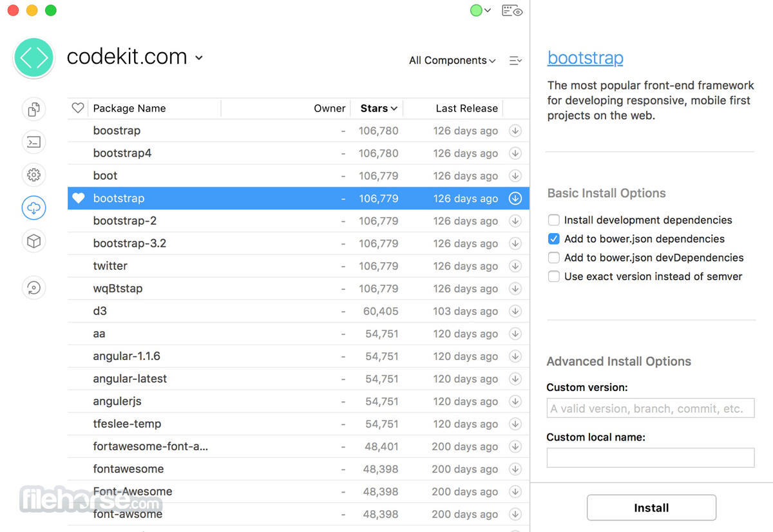773x532 pixels.
Task: Click download arrow for wqBtstap row
Action: click(515, 289)
